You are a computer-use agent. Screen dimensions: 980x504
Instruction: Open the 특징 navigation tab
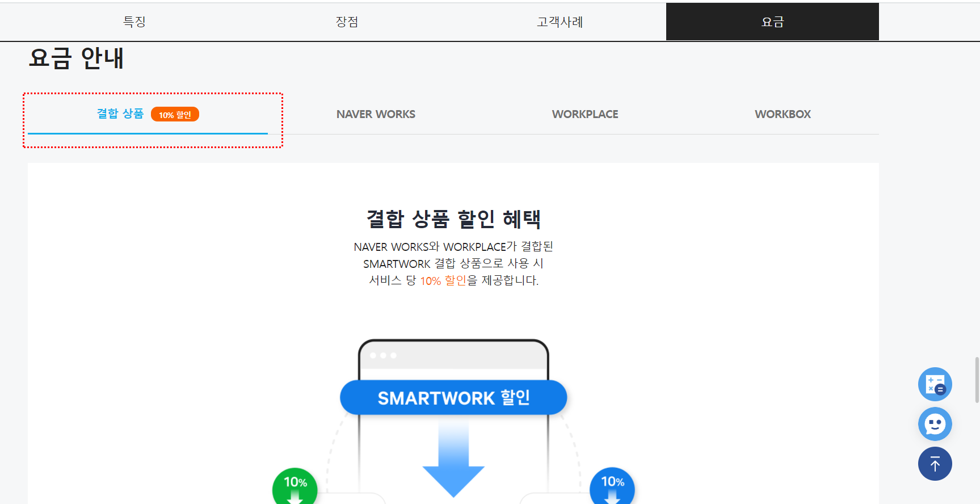[134, 22]
